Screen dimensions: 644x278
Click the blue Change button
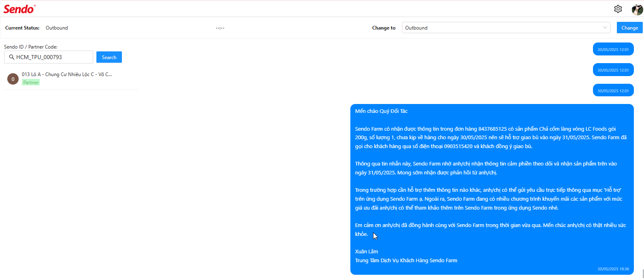pyautogui.click(x=629, y=28)
